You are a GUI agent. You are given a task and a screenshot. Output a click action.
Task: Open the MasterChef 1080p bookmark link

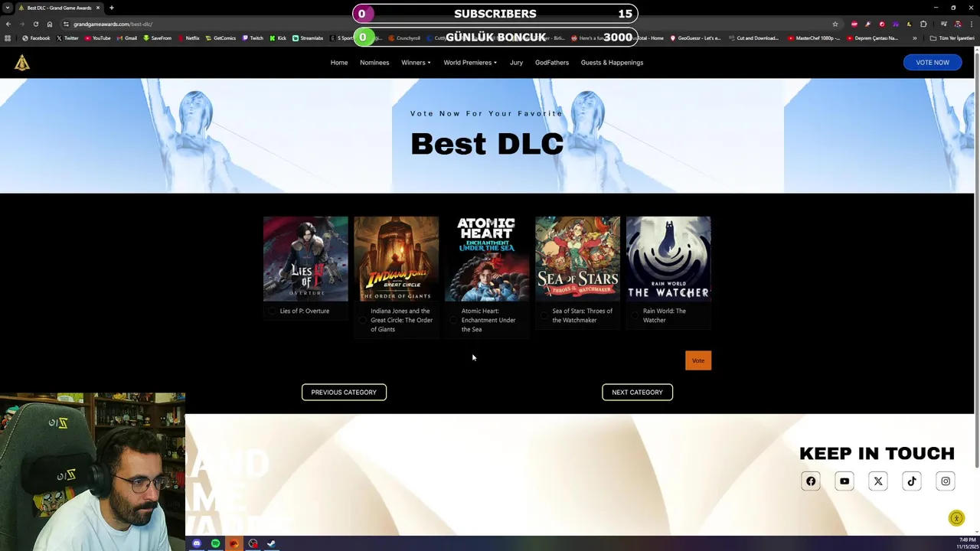click(815, 38)
